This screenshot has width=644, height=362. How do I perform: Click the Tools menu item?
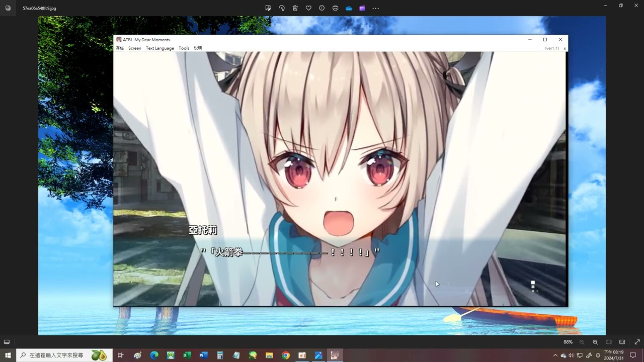184,48
